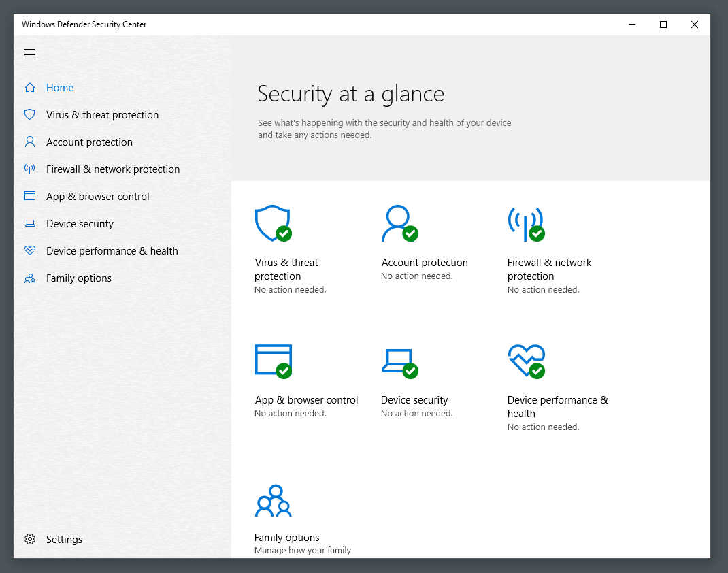Click the laptop icon in the sidebar
The image size is (728, 573).
pyautogui.click(x=30, y=223)
